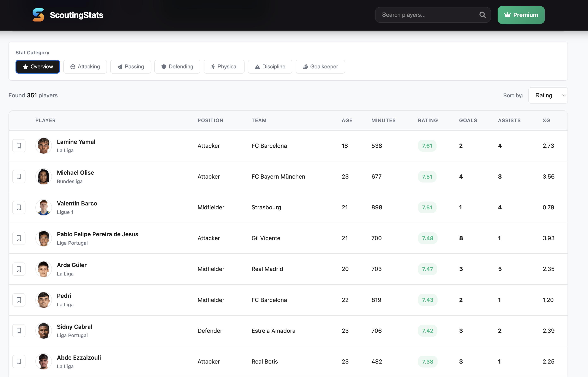Click the Goalkeeper glove icon

pos(305,67)
